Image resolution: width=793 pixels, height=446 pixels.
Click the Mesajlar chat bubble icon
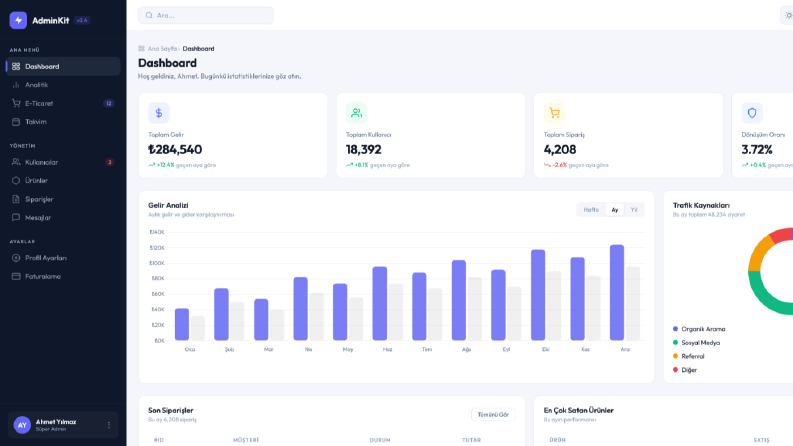[16, 217]
